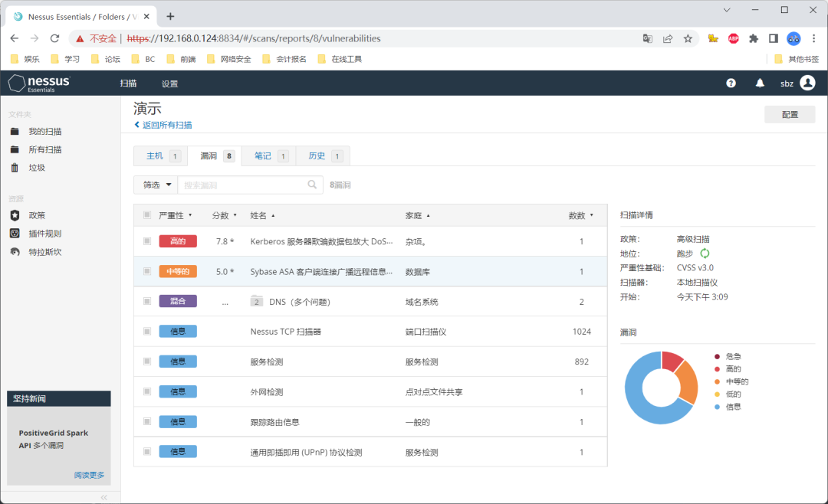Screen dimensions: 828x504
Task: Click the translate page icon in address bar
Action: 647,38
